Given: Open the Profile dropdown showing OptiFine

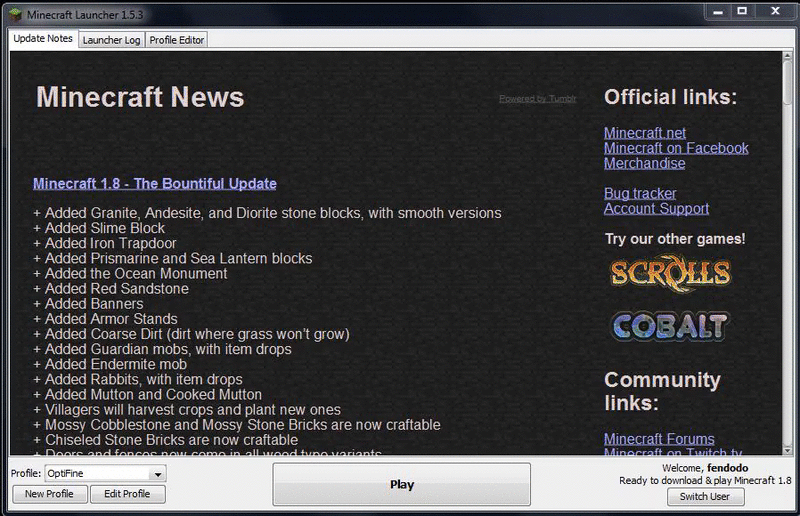Looking at the screenshot, I should (105, 474).
